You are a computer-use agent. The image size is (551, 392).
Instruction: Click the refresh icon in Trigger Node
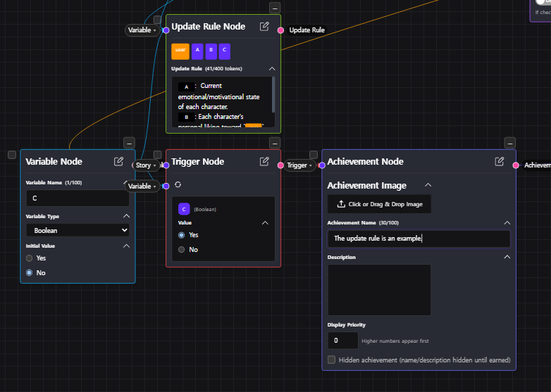point(178,184)
